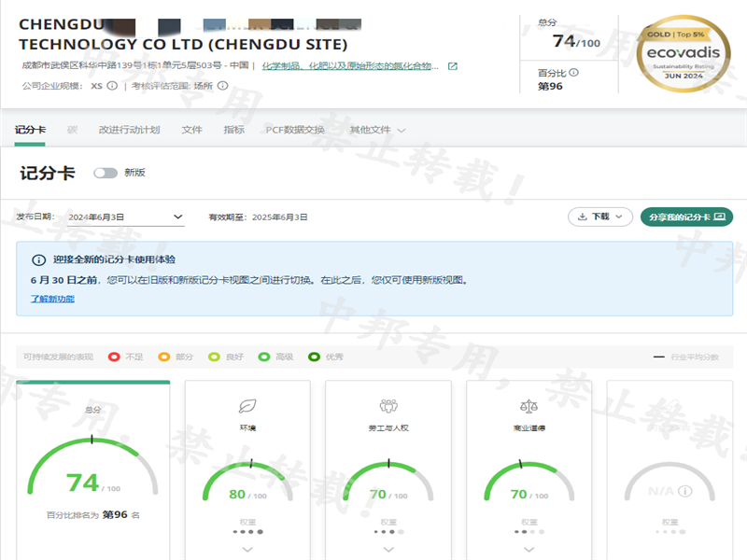Click the scales icon on 商业道德 card
747x560 pixels.
pos(529,406)
